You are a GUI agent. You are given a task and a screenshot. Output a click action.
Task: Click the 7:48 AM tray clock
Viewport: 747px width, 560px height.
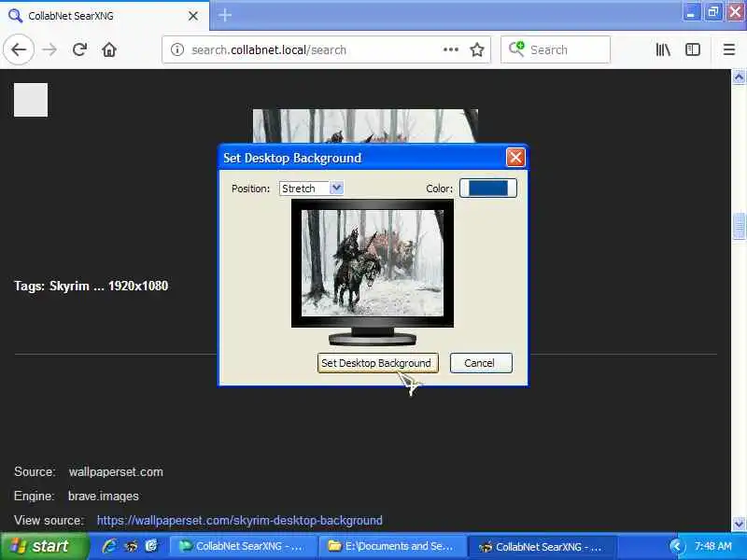point(712,546)
